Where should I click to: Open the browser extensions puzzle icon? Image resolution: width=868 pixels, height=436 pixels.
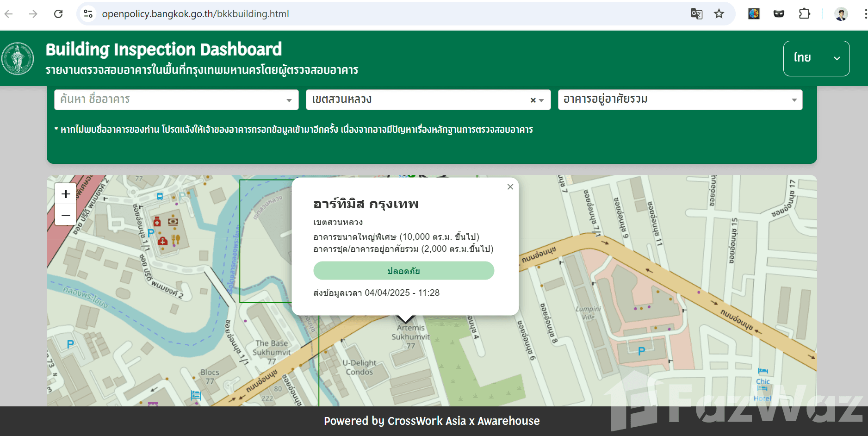(x=804, y=14)
